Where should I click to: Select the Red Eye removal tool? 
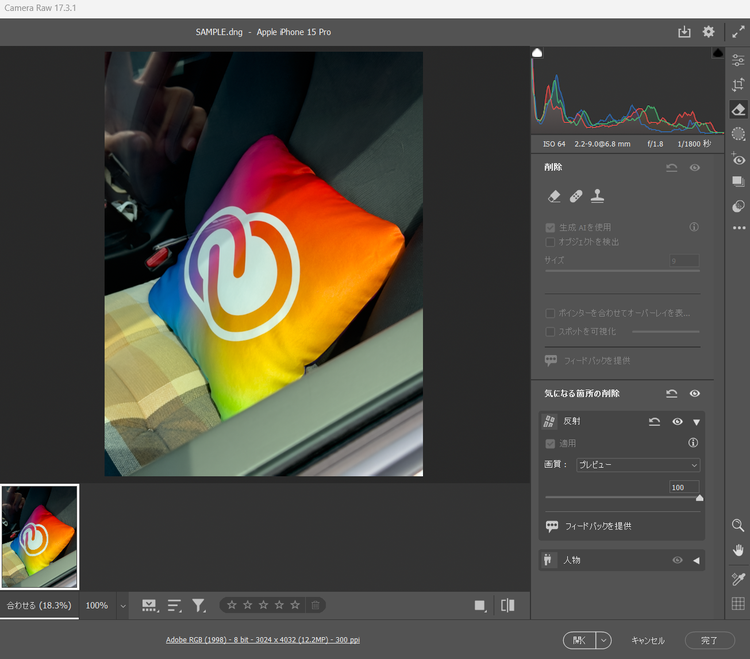(738, 159)
